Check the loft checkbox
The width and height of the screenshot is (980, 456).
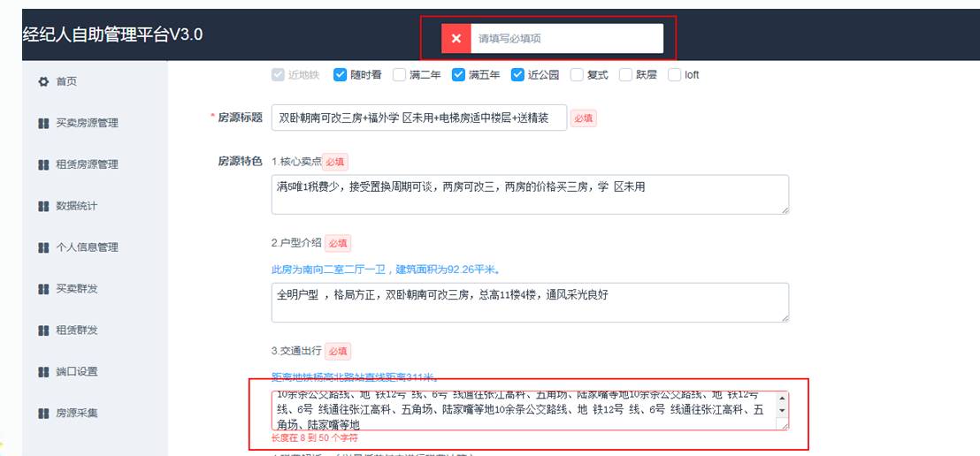point(675,75)
